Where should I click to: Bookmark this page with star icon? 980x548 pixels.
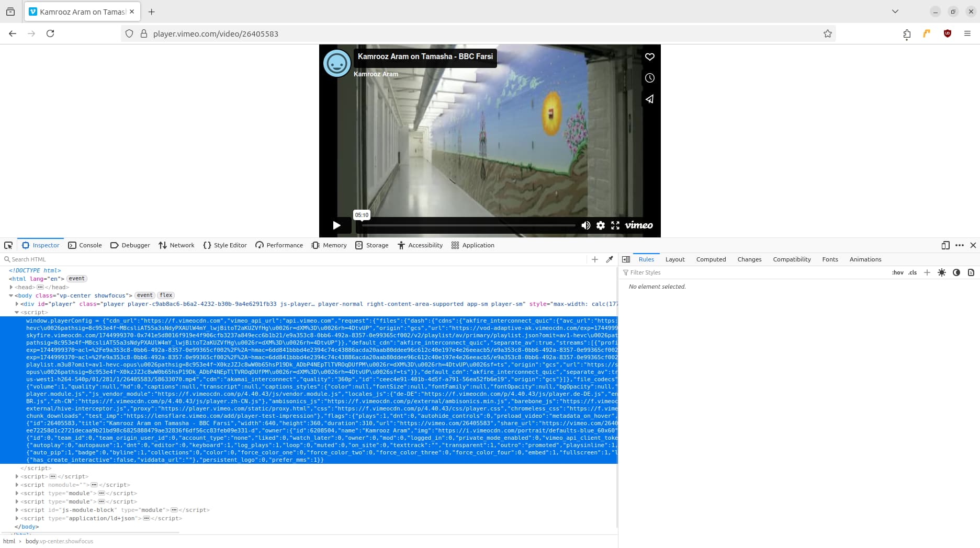[827, 33]
